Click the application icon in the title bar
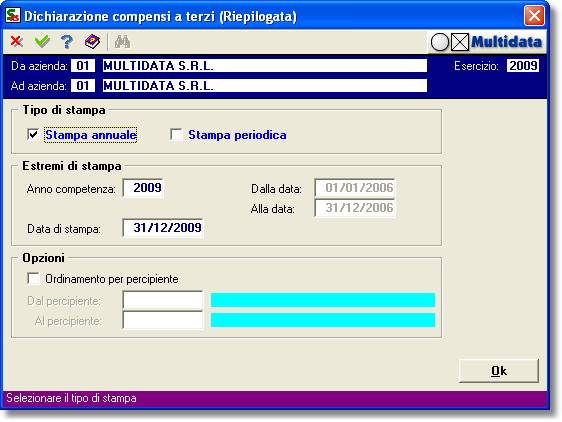This screenshot has width=562, height=422. (x=13, y=16)
